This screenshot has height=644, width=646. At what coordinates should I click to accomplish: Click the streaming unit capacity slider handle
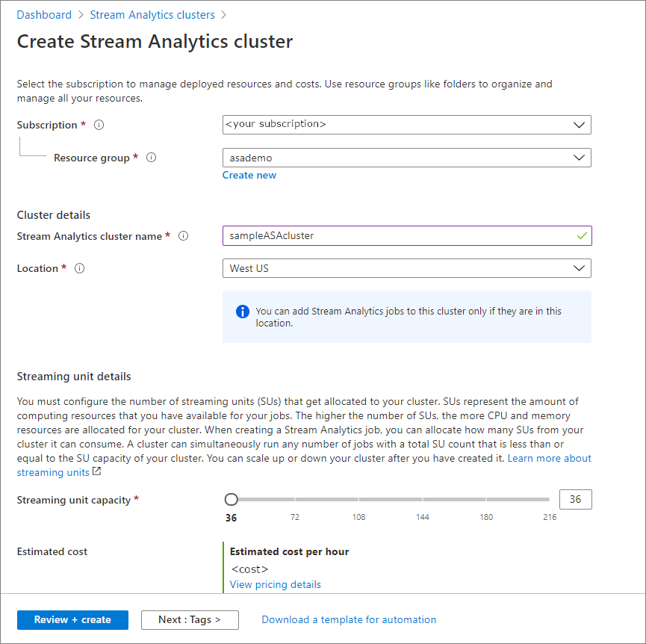pos(232,499)
